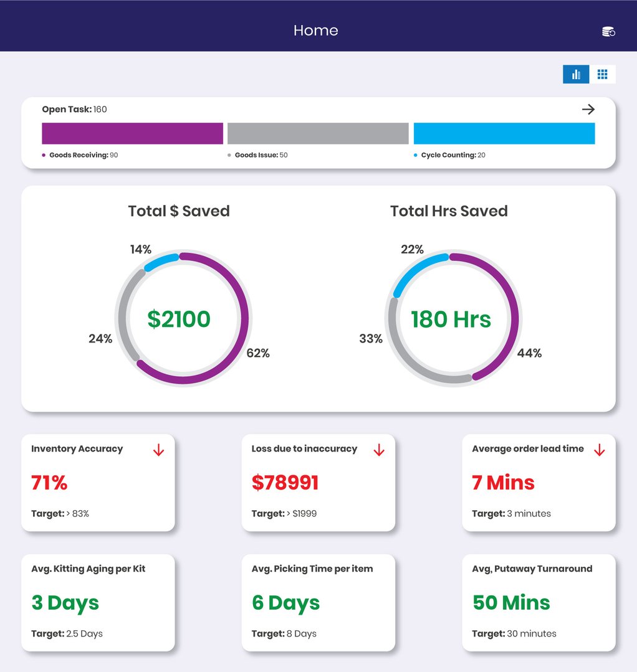Click the red arrow on Average order lead time
The height and width of the screenshot is (672, 637).
point(600,450)
